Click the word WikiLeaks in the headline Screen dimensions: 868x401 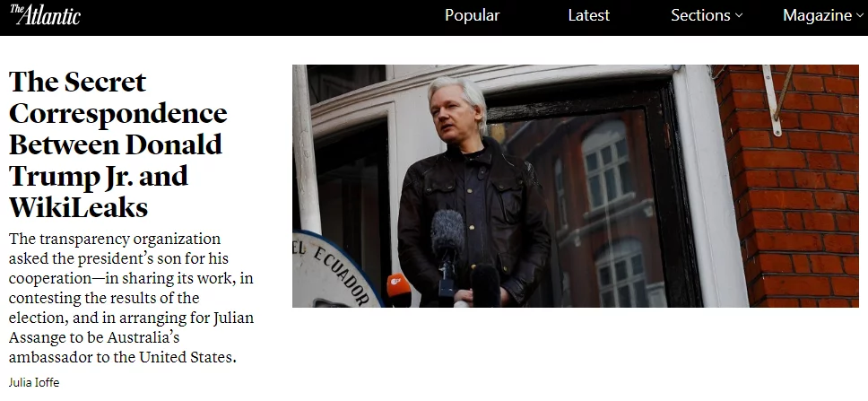pyautogui.click(x=79, y=208)
